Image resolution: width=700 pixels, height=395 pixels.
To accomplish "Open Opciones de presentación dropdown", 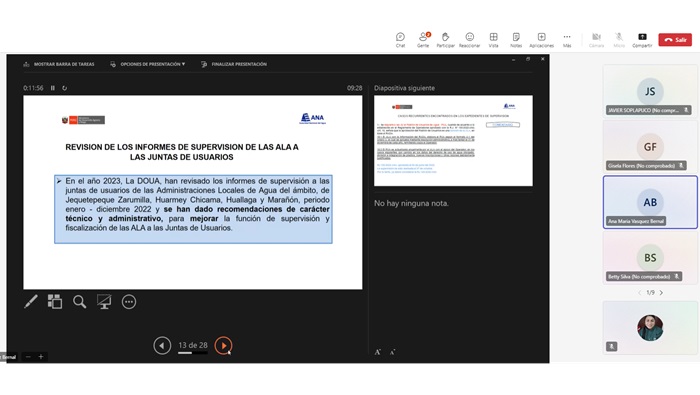I will (148, 64).
